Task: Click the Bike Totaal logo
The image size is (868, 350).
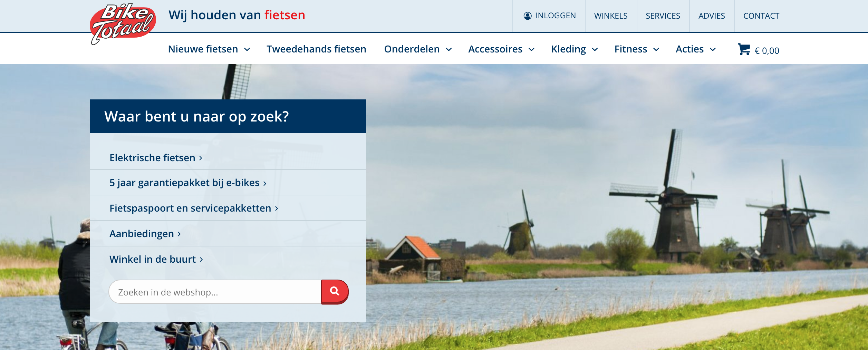Action: coord(123,23)
